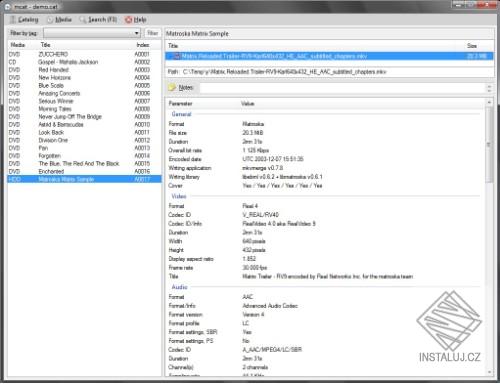This screenshot has height=384, width=500.
Task: Select the Morning Tales entry
Action: tap(84, 109)
